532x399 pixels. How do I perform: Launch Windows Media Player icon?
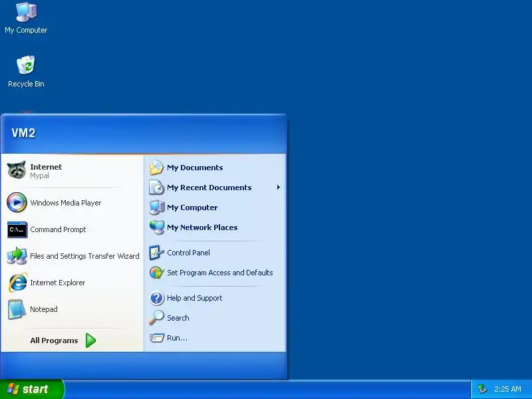pyautogui.click(x=17, y=203)
